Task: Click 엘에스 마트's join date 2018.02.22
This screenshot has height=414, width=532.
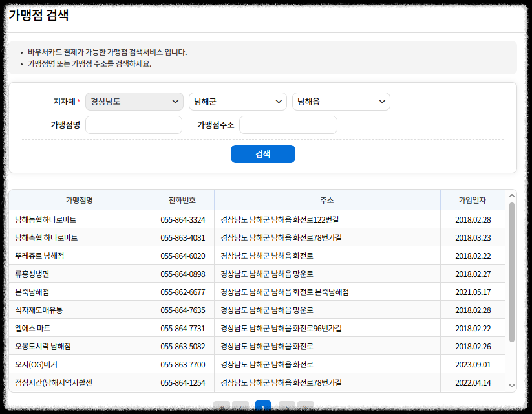Action: [473, 329]
